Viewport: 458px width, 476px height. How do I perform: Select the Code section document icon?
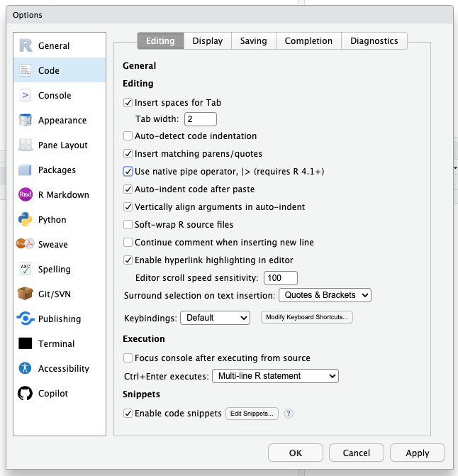click(x=26, y=70)
